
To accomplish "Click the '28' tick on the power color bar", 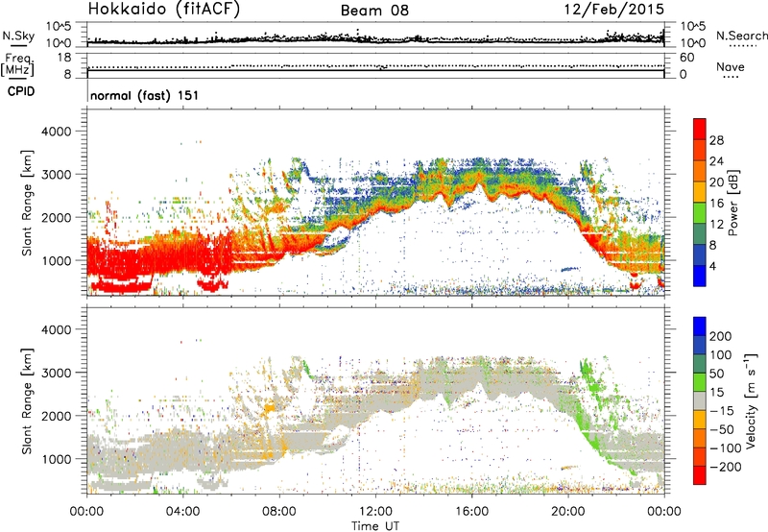I will [716, 140].
